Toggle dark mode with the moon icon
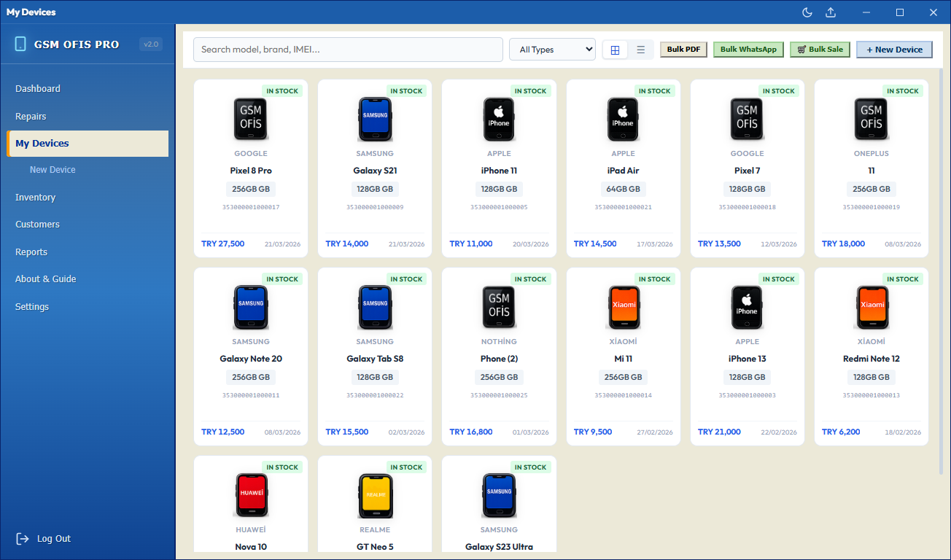 (807, 12)
